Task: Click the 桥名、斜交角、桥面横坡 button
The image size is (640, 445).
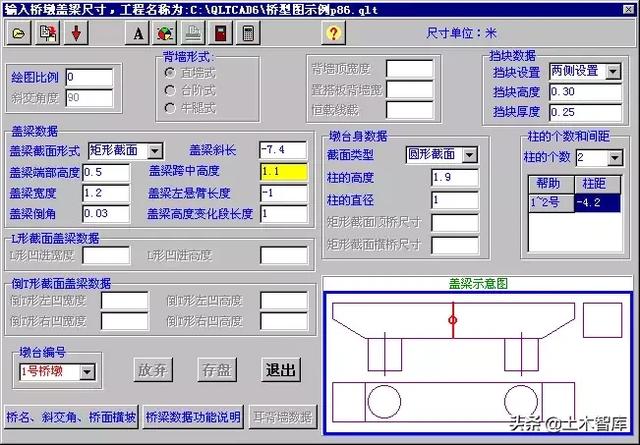Action: coord(71,417)
